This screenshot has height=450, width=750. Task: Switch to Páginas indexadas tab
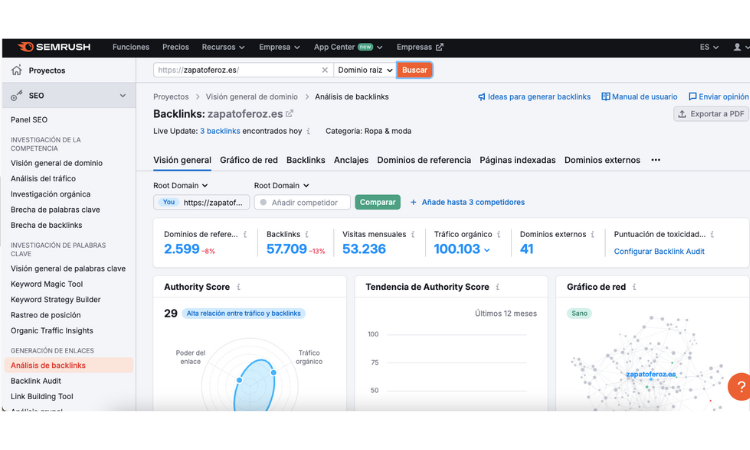pyautogui.click(x=518, y=160)
